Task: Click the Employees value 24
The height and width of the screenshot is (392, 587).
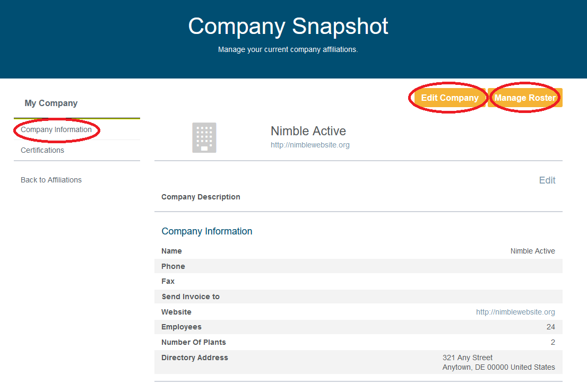Action: pos(551,327)
